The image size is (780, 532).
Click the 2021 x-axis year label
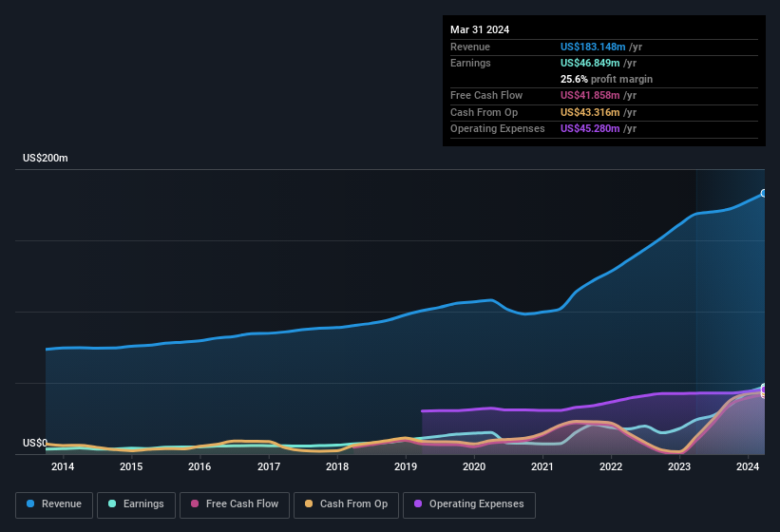[542, 466]
